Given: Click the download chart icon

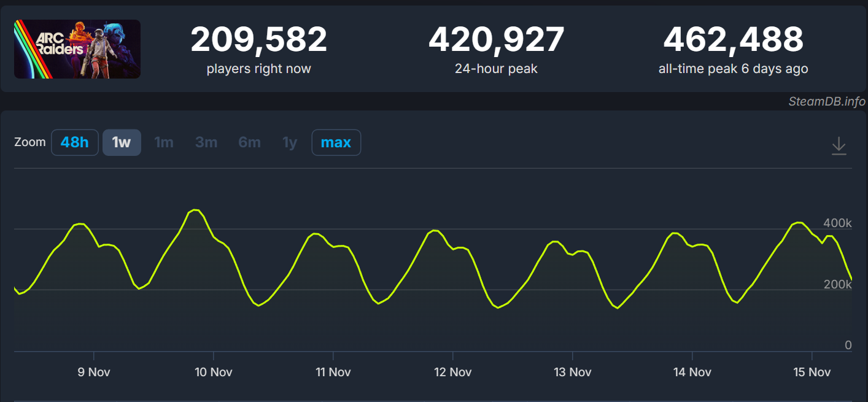Looking at the screenshot, I should 839,145.
